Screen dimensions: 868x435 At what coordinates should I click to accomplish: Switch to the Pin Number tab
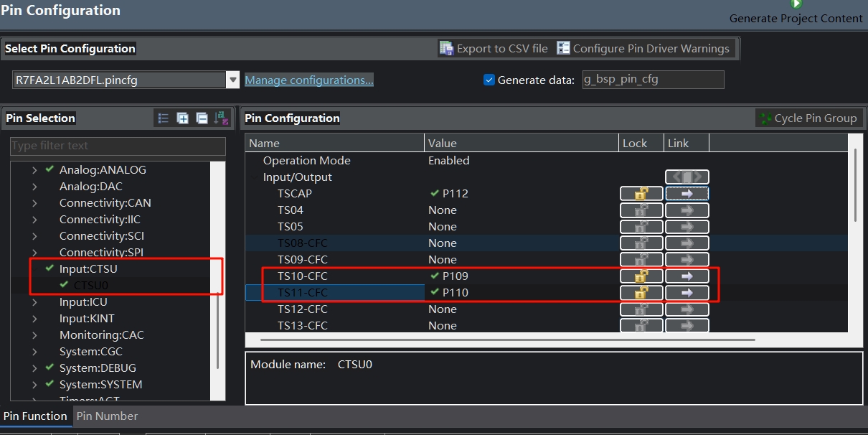[107, 416]
